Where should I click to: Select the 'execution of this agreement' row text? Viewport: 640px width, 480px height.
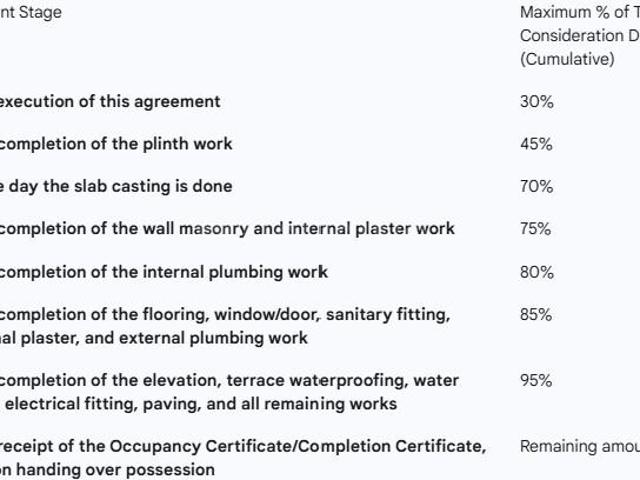click(108, 101)
